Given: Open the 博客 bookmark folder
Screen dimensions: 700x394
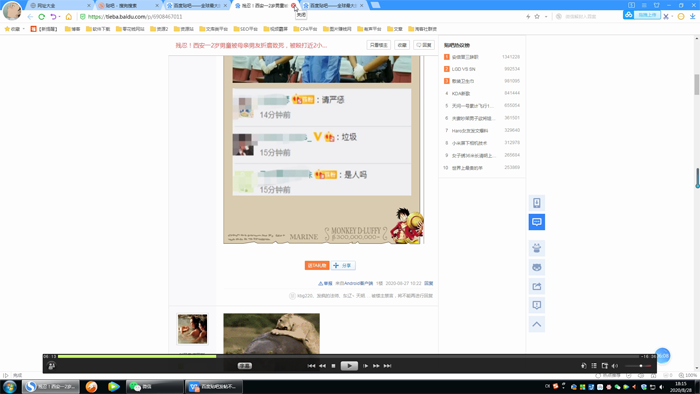Looking at the screenshot, I should click(x=72, y=29).
